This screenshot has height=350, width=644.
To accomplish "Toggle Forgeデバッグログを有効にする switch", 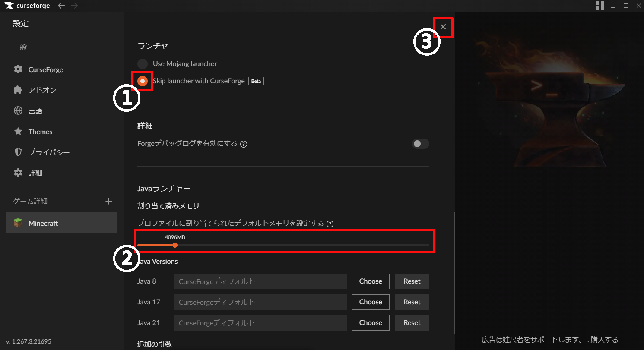I will (x=421, y=144).
